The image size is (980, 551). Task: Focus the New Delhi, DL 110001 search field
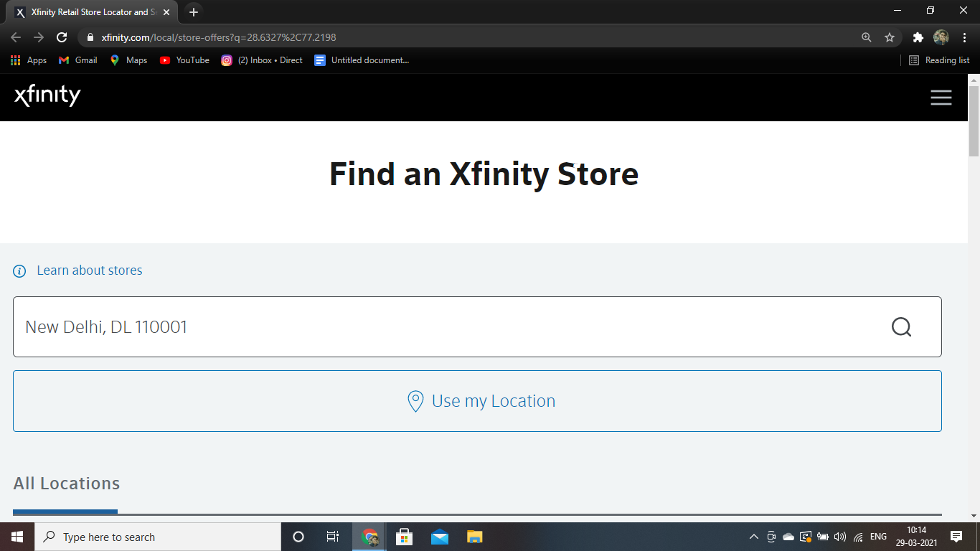pos(477,326)
